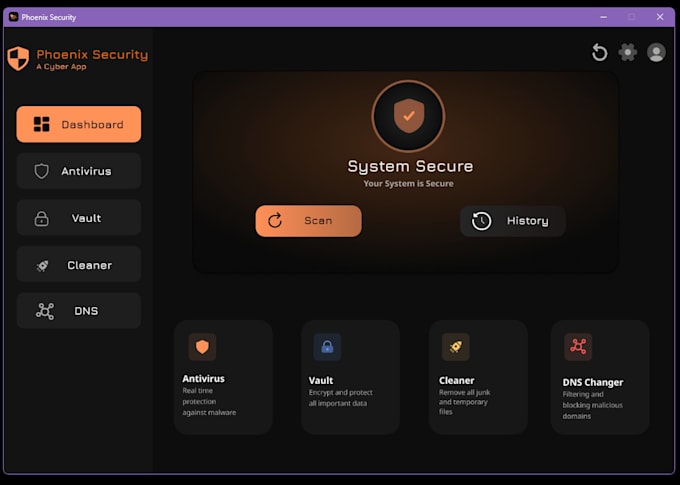
Task: Click the red network icon on DNS Changer card
Action: click(x=578, y=347)
